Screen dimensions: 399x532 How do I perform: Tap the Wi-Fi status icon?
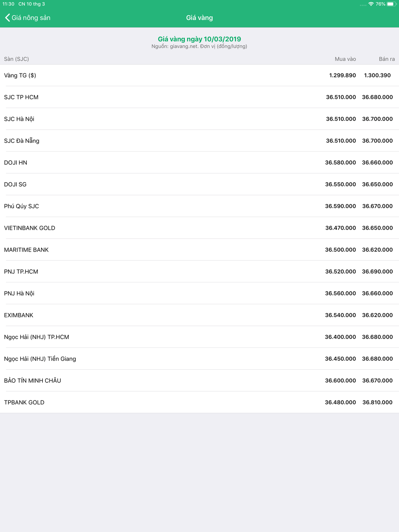point(371,4)
